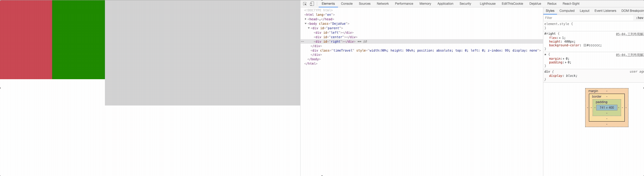
Task: Click the ellipsis beside the selected right div
Action: [302, 42]
